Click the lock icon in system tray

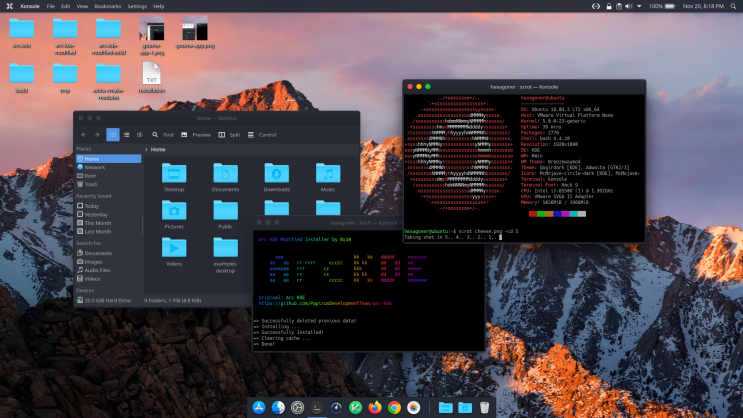pyautogui.click(x=609, y=6)
